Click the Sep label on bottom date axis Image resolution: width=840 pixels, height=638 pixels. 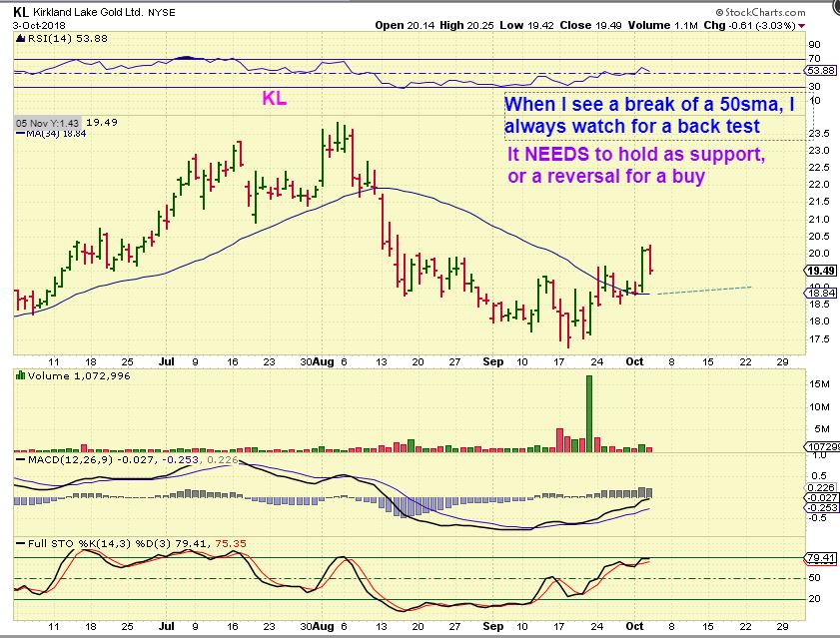(x=492, y=626)
